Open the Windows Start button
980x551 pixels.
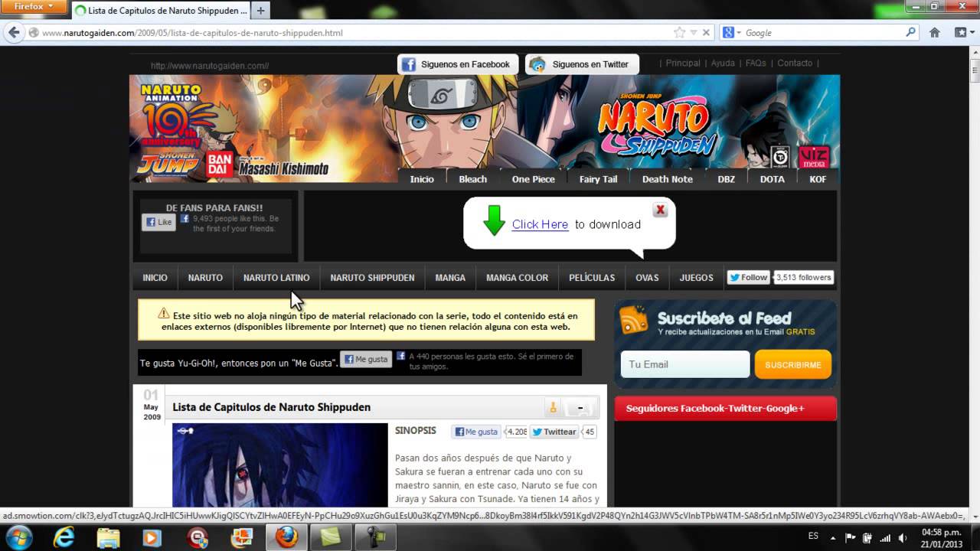18,537
